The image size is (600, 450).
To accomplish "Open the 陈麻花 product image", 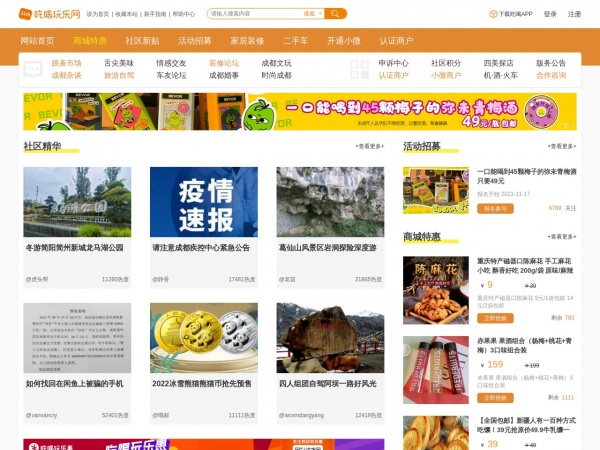I will click(436, 290).
